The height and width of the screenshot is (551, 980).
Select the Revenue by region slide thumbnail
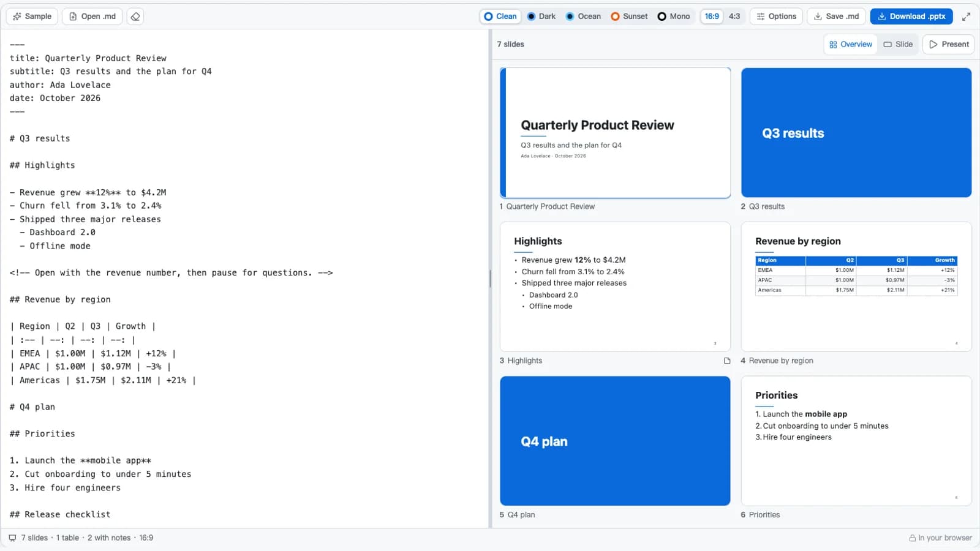click(x=856, y=287)
